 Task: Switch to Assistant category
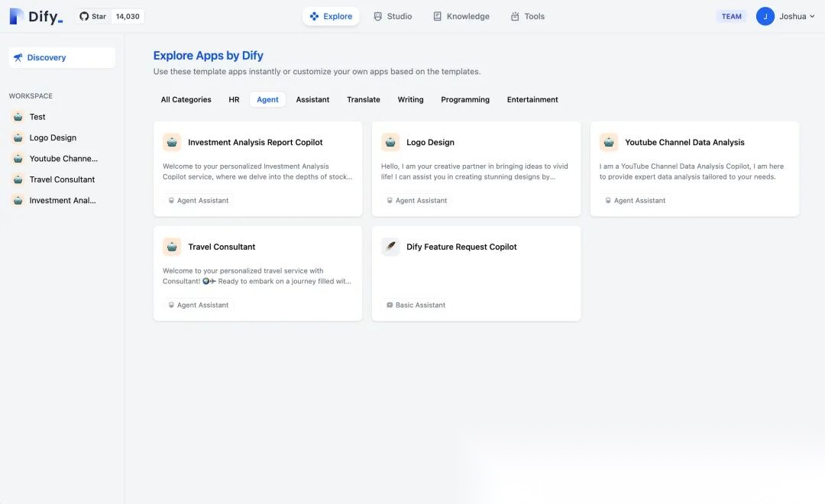(x=312, y=99)
